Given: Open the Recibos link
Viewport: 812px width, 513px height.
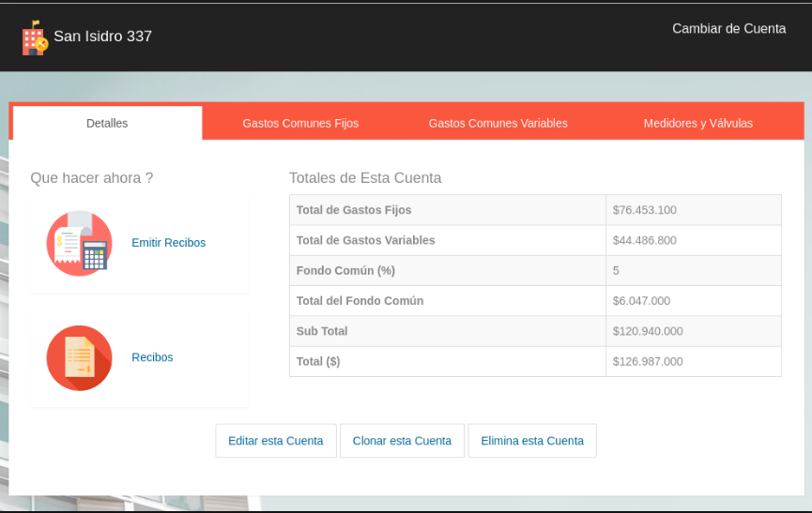Looking at the screenshot, I should [x=152, y=357].
